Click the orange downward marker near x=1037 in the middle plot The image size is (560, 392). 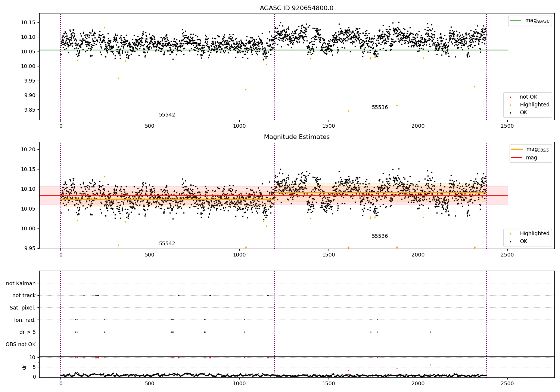(246, 248)
